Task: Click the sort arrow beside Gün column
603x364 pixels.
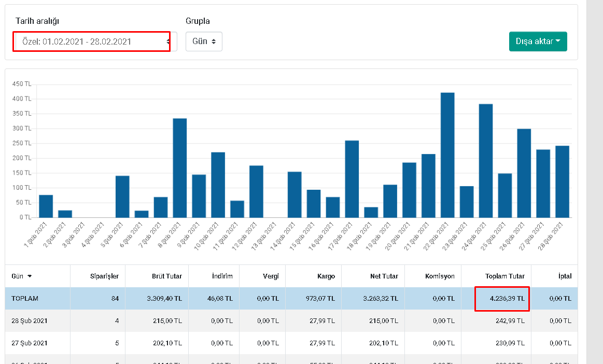Action: (30, 276)
